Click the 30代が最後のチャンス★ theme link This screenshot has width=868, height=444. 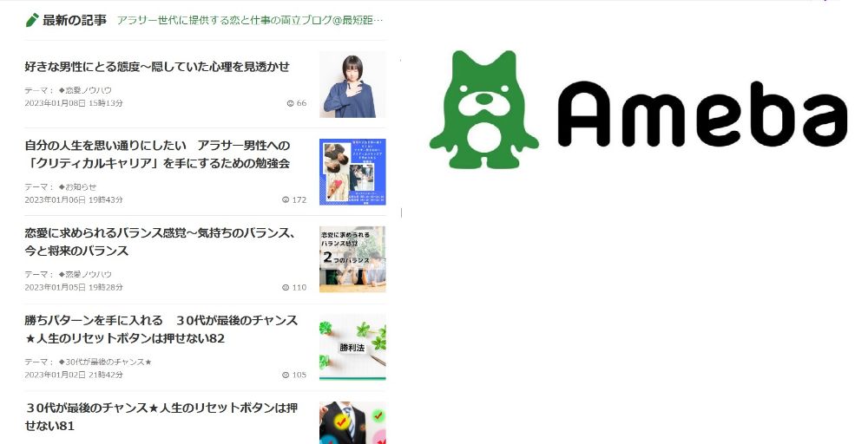point(105,362)
